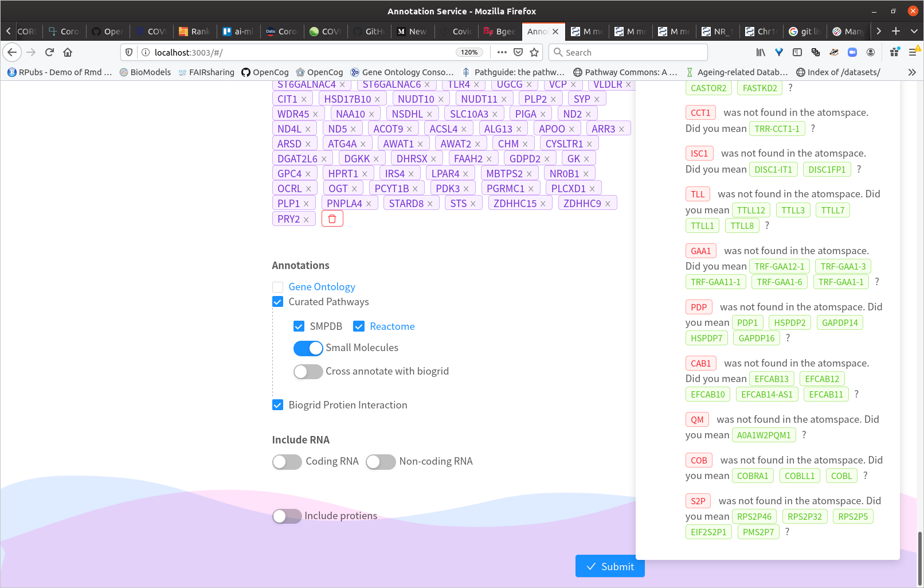Expand the bookmarks overflow chevron

tap(911, 72)
